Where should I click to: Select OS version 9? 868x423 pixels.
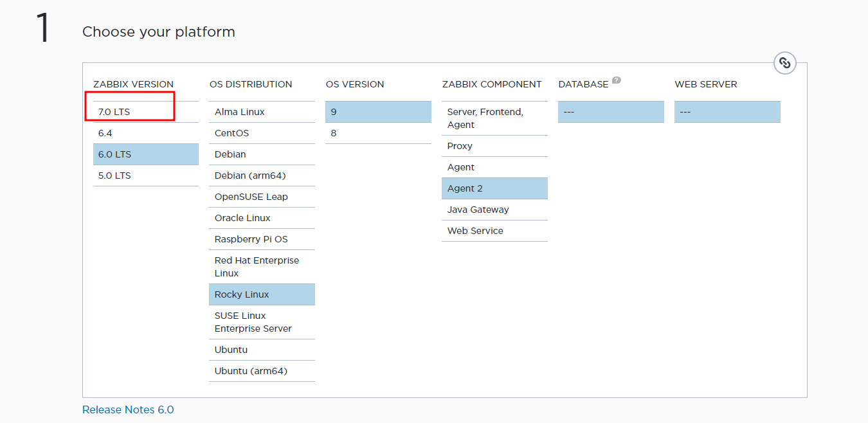pos(378,112)
